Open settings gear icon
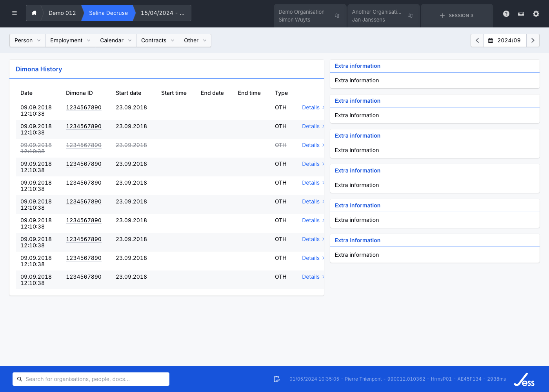 click(x=536, y=14)
